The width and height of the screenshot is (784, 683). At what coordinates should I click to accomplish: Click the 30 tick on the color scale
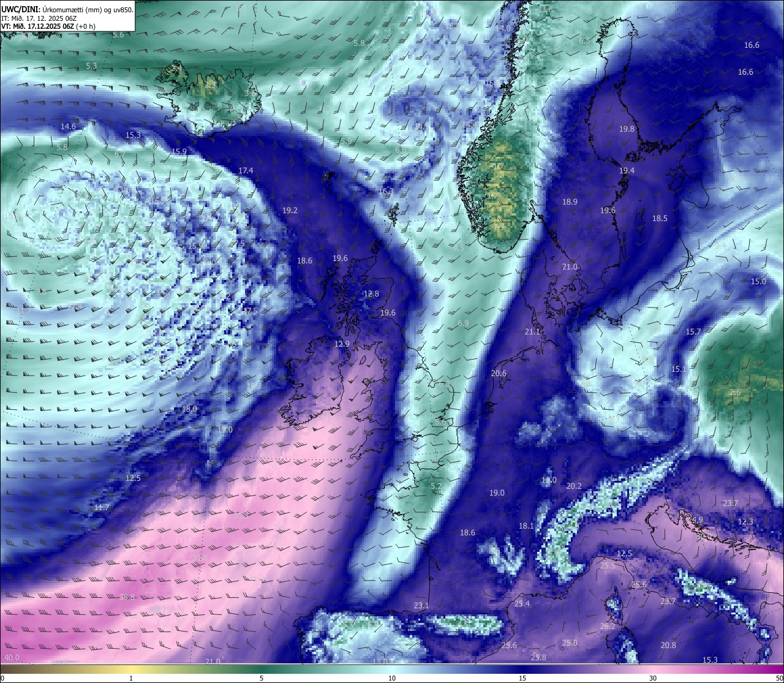pyautogui.click(x=653, y=678)
